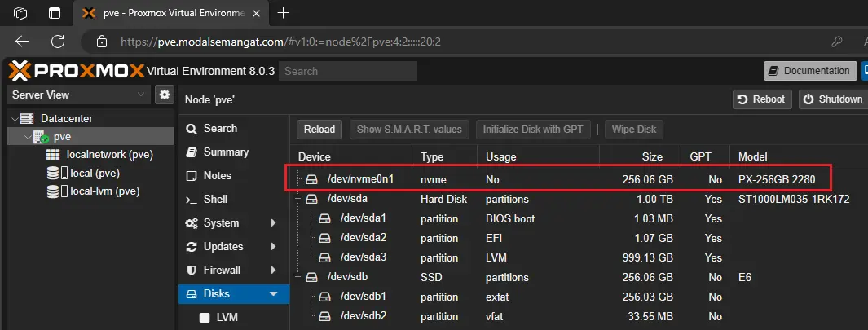Select the 1.00 TB size cell
Viewport: 868px width, 330px height.
pos(654,200)
